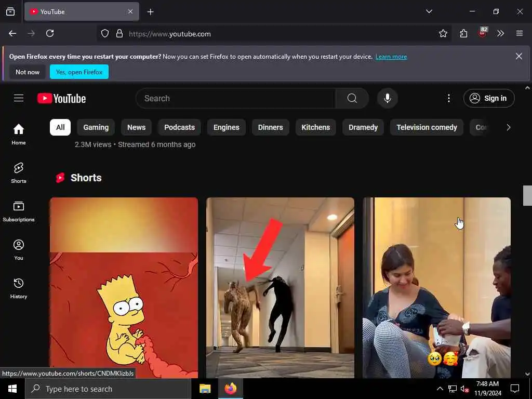Open the hallway red arrow short

pyautogui.click(x=280, y=288)
